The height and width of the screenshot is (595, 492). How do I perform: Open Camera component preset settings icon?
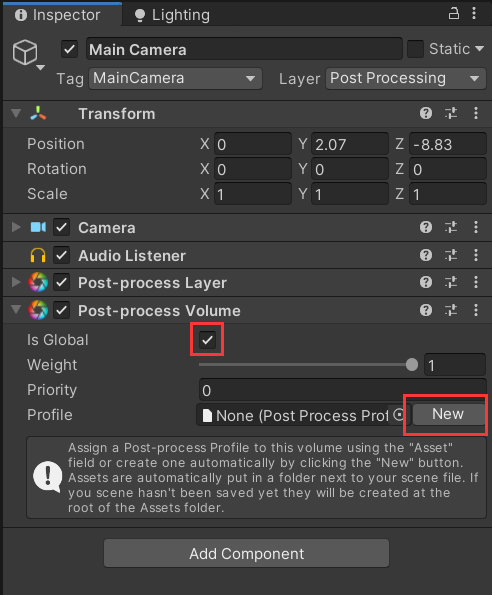coord(451,227)
